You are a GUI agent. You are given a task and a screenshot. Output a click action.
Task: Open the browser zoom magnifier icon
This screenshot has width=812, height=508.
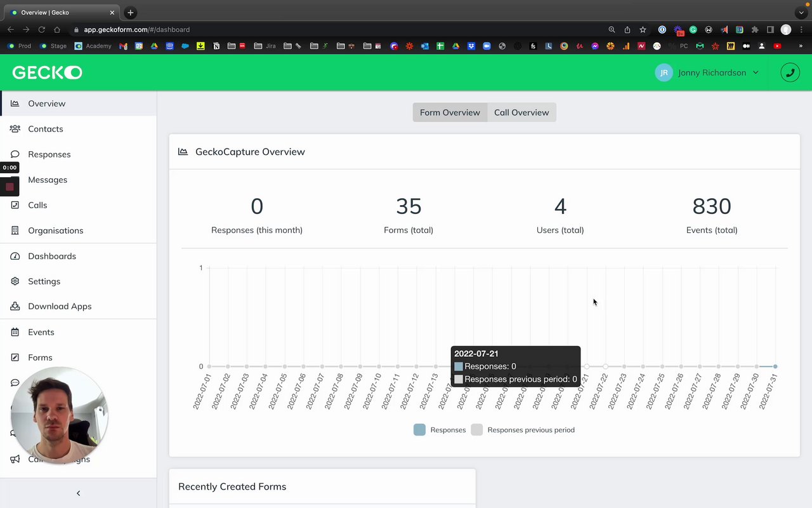(x=612, y=30)
